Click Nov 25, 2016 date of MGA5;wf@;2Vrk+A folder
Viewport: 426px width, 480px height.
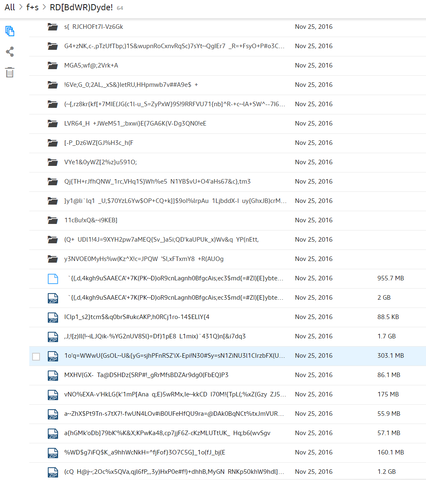[314, 65]
